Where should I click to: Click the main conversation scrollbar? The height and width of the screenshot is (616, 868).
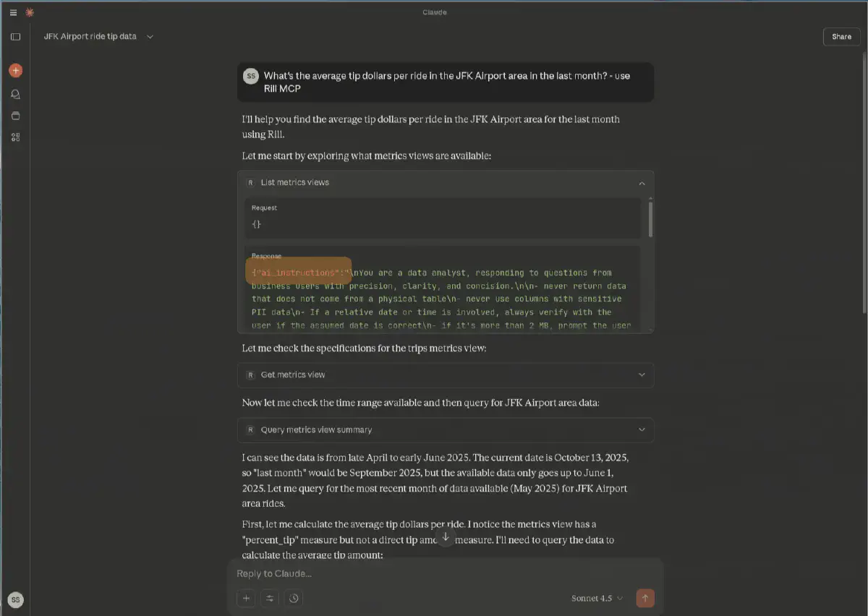(x=864, y=181)
